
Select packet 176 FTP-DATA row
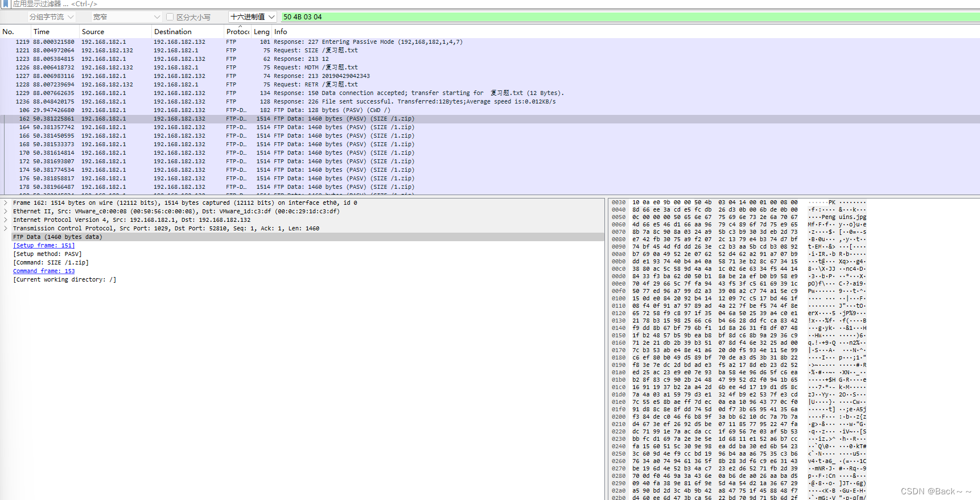490,178
